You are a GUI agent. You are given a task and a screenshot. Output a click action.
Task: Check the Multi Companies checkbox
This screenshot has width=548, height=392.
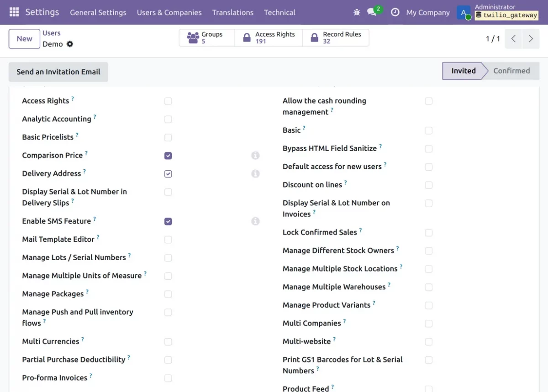pyautogui.click(x=428, y=324)
